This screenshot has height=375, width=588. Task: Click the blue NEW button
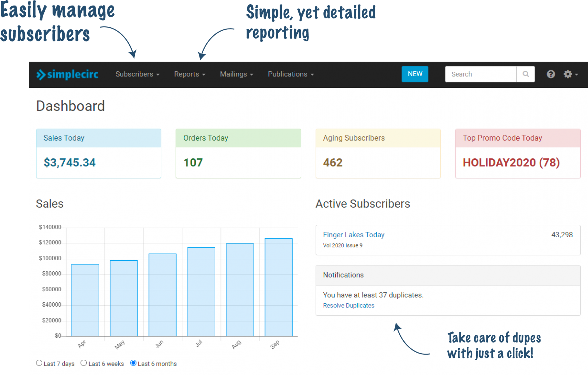point(415,74)
